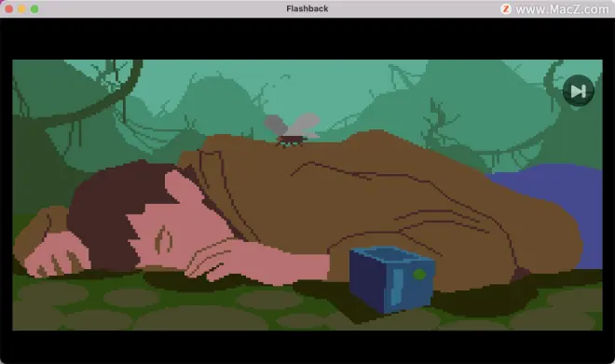Viewport: 615px width, 364px height.
Task: Skip the cutscene with the skip-forward icon
Action: [x=578, y=91]
